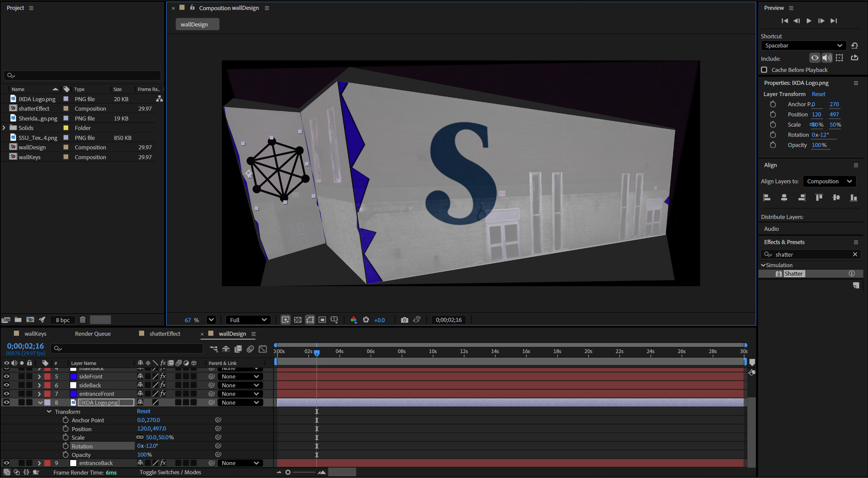The width and height of the screenshot is (868, 478).
Task: Unlink the Scale constraint chain for IXDA Logo
Action: pos(140,437)
